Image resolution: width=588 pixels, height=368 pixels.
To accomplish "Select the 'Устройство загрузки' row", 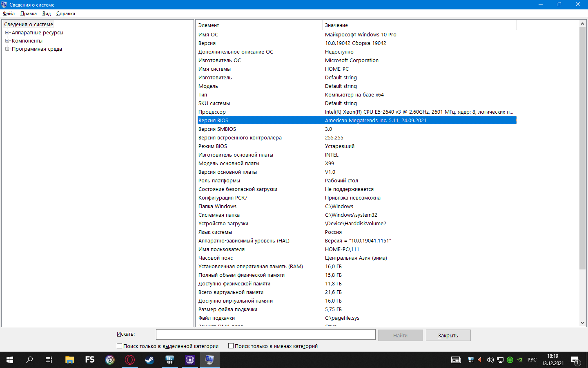I will pos(357,224).
